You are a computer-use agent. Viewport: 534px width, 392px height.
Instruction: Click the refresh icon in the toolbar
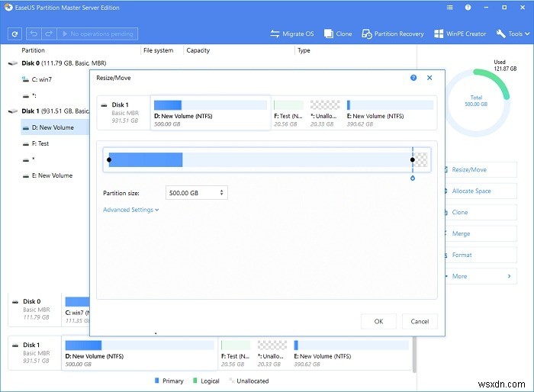pyautogui.click(x=14, y=34)
